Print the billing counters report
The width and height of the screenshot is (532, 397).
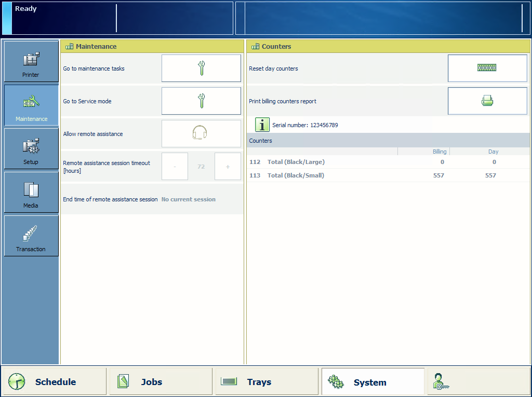click(487, 101)
